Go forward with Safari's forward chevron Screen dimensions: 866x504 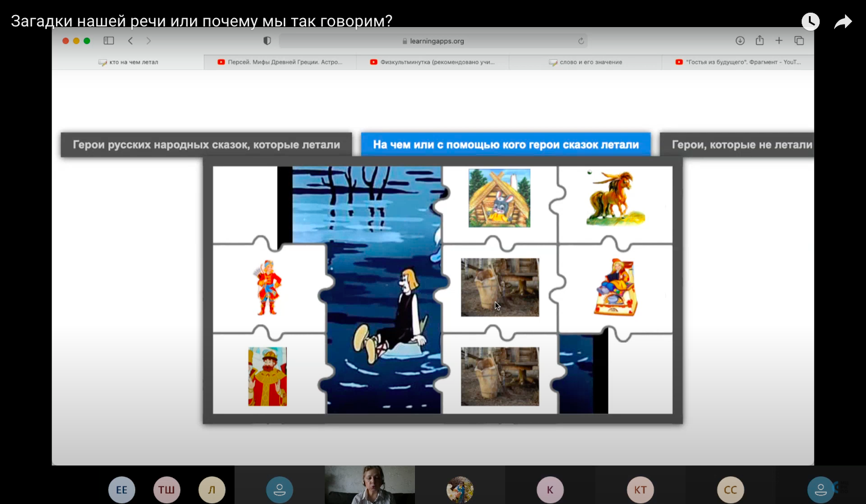point(149,41)
